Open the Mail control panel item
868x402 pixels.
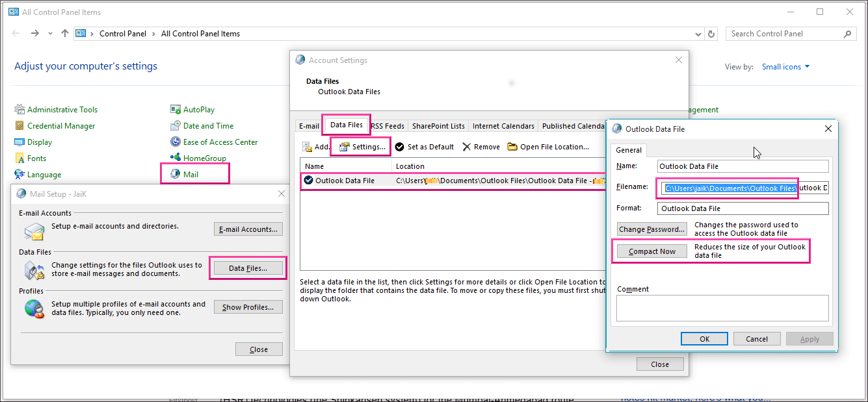coord(185,175)
